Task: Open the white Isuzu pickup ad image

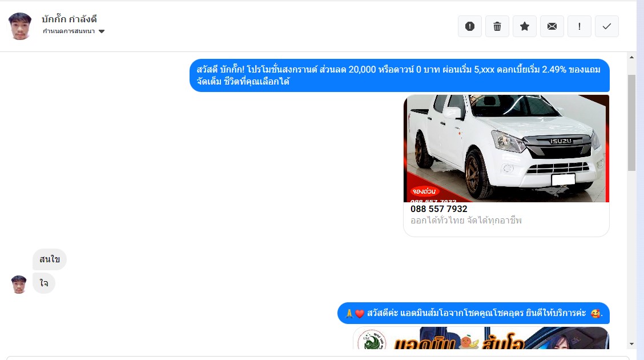Action: tap(506, 149)
